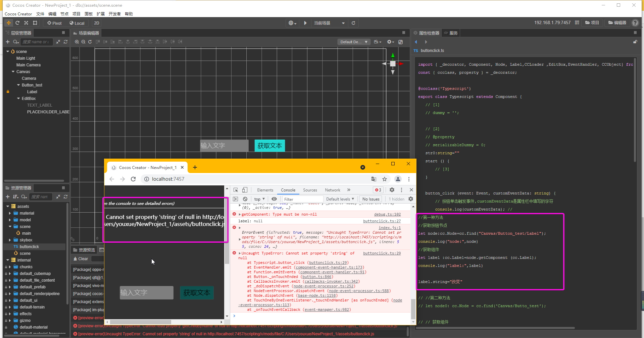Open the Default levels log dropdown
The width and height of the screenshot is (644, 338).
pos(340,199)
